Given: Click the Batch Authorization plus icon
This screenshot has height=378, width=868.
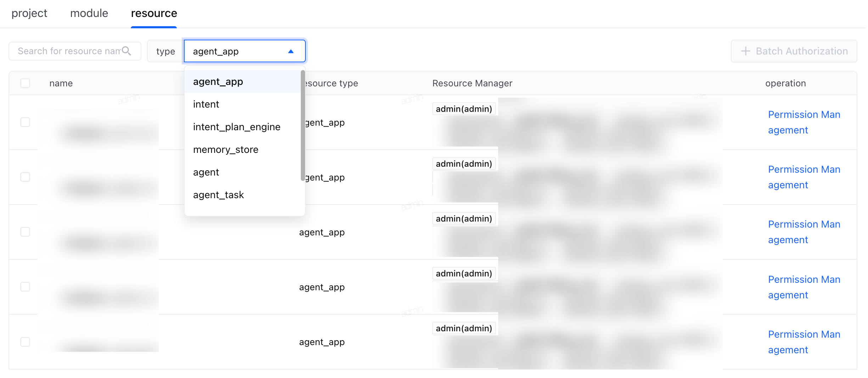Looking at the screenshot, I should (745, 51).
